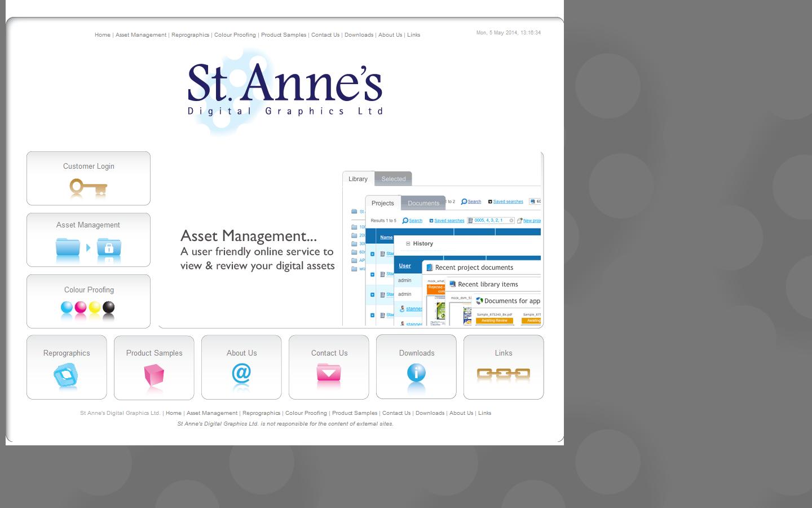812x508 pixels.
Task: Open Reprographics via the blue cube icon
Action: [66, 375]
